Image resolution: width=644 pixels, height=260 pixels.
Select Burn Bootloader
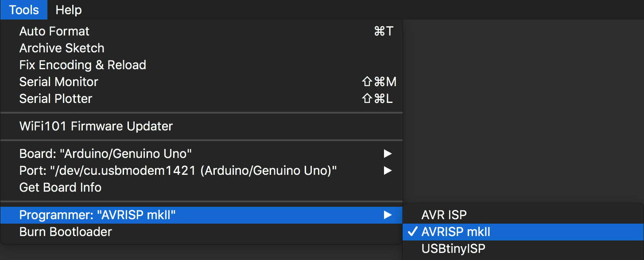coord(65,232)
